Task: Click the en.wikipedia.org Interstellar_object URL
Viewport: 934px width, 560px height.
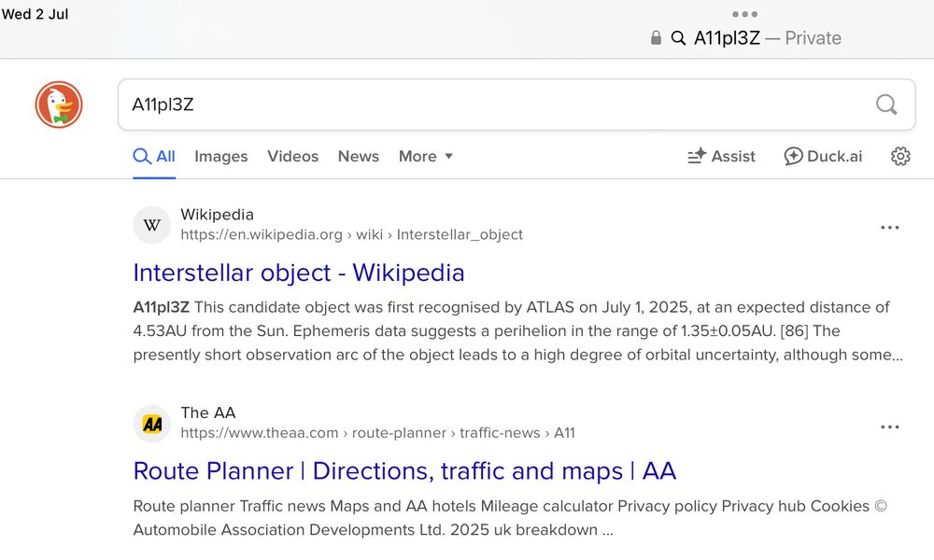Action: point(351,234)
